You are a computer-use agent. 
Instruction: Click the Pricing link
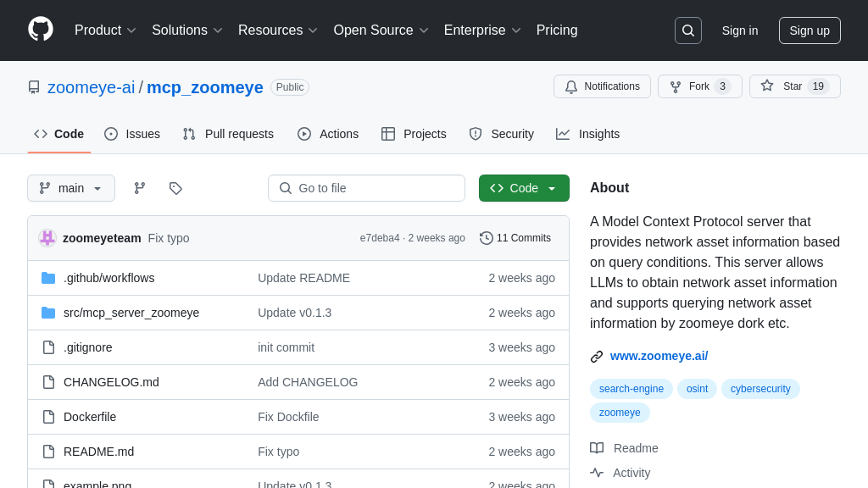(557, 30)
